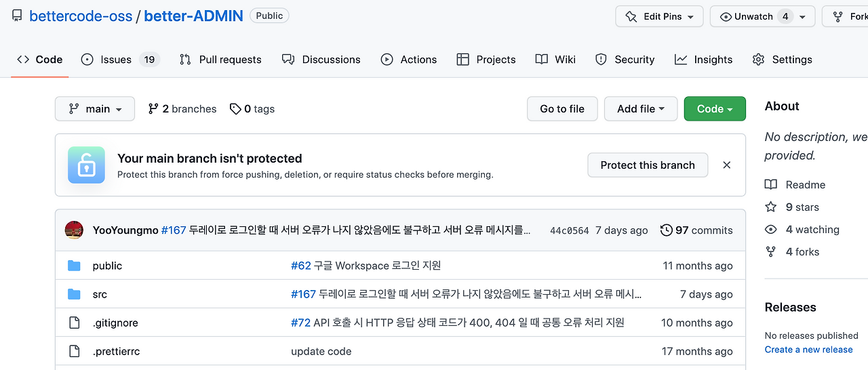Open the .gitignore file
This screenshot has height=370, width=868.
(x=115, y=323)
